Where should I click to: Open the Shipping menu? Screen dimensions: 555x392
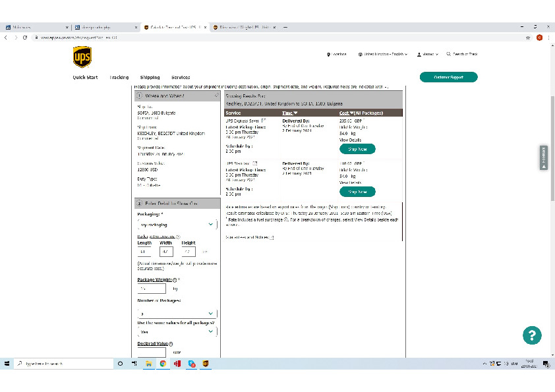[x=150, y=77]
